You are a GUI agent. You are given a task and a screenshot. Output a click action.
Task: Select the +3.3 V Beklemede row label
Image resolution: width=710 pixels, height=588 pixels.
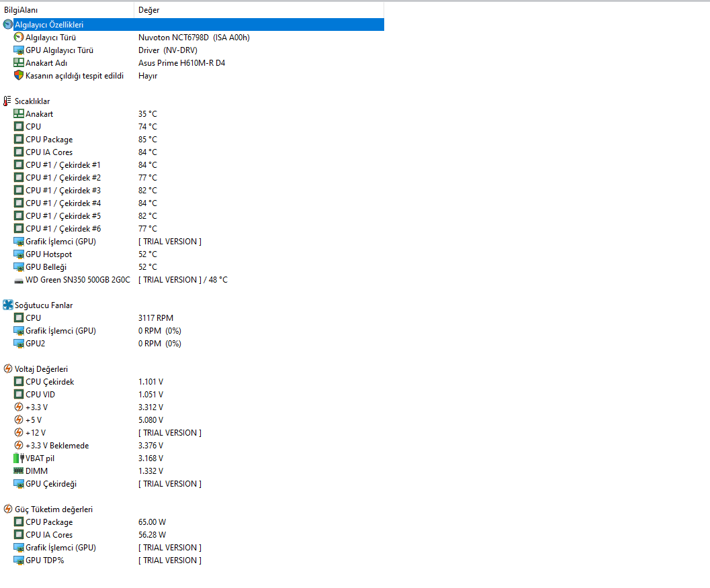(x=57, y=446)
